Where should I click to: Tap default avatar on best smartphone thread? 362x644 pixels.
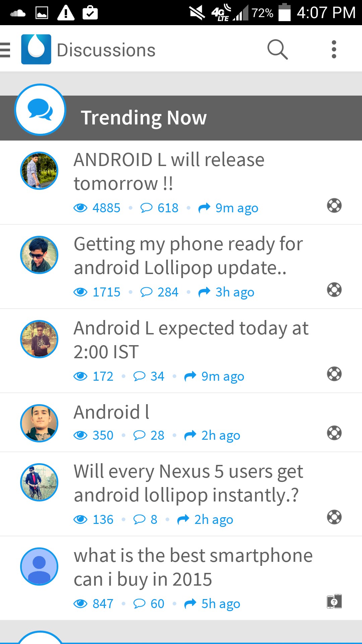coord(39,567)
